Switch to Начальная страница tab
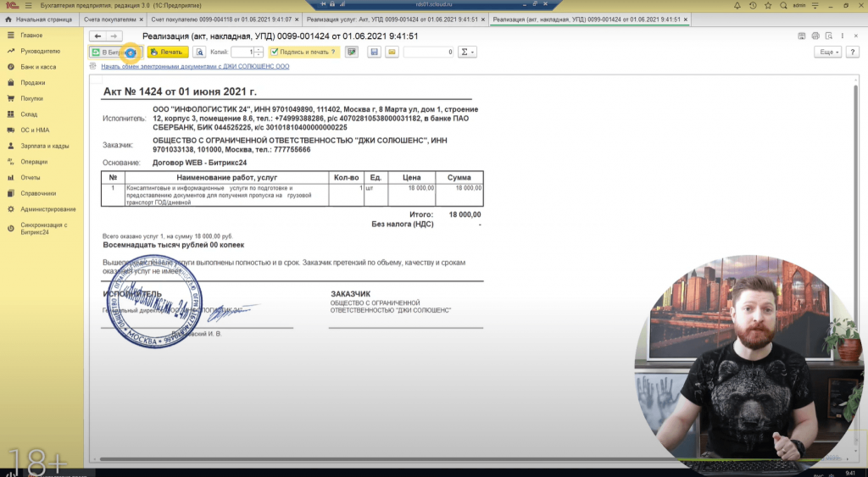This screenshot has width=868, height=477. tap(39, 19)
